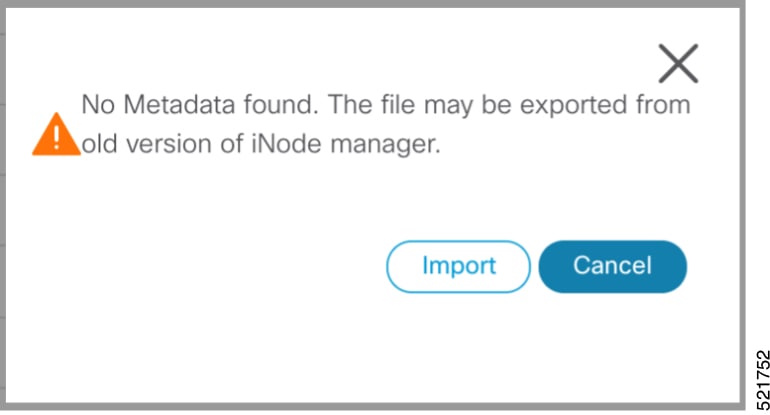770x415 pixels.
Task: Click the Cancel button
Action: 612,267
